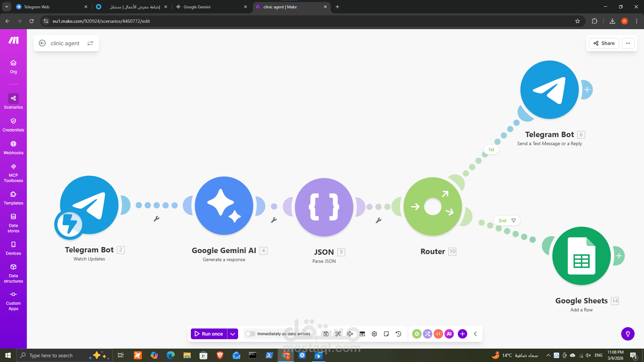Click the notes icon in toolbar

pyautogui.click(x=386, y=334)
